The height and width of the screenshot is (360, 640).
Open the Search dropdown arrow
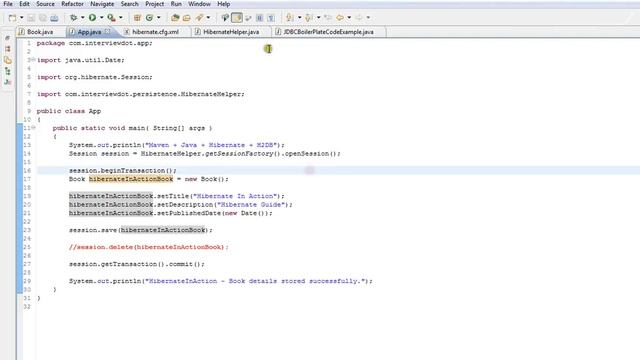[x=209, y=18]
